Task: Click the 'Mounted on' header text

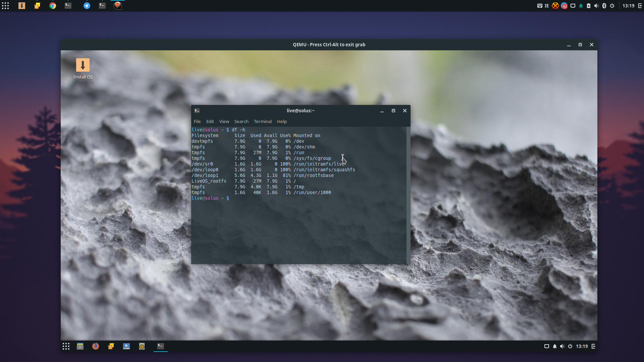Action: [307, 135]
